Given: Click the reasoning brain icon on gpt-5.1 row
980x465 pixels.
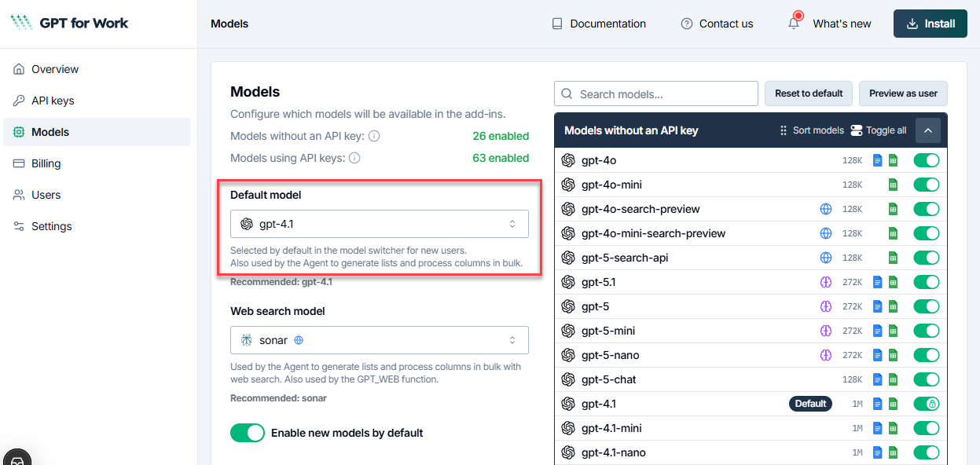Looking at the screenshot, I should [826, 282].
